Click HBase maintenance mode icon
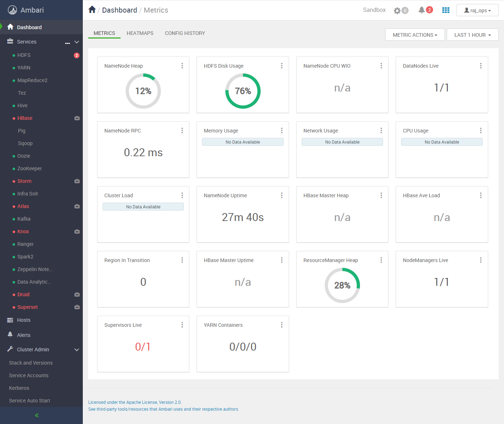504x424 pixels. click(77, 118)
